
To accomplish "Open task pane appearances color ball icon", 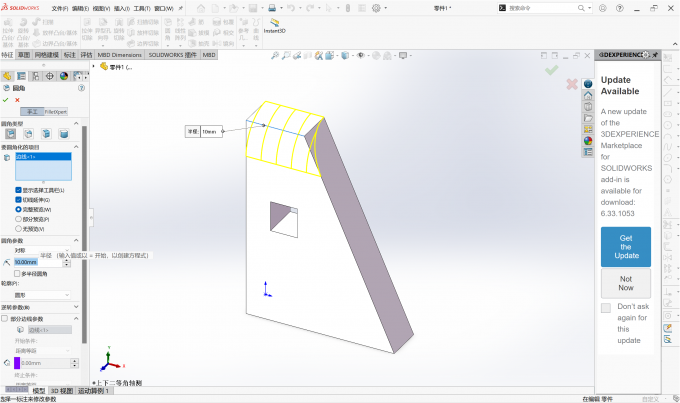I will point(588,141).
